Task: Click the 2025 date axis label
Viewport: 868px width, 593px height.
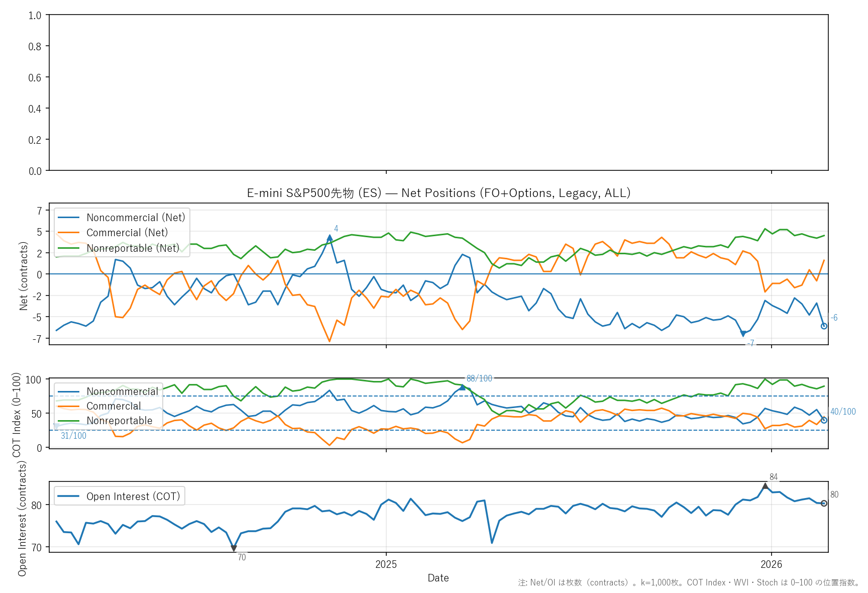Action: [386, 564]
